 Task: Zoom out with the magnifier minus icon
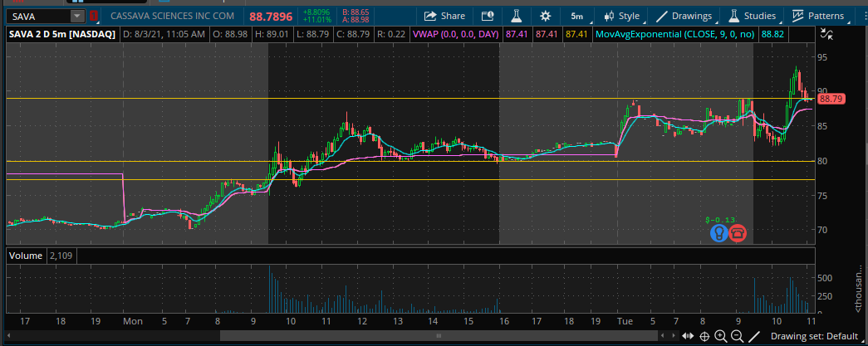point(737,335)
